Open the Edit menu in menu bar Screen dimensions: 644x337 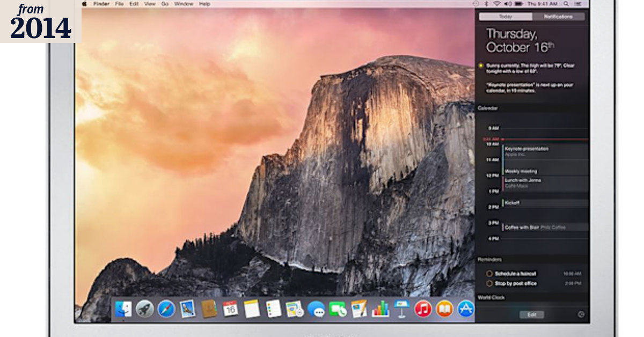[x=134, y=4]
